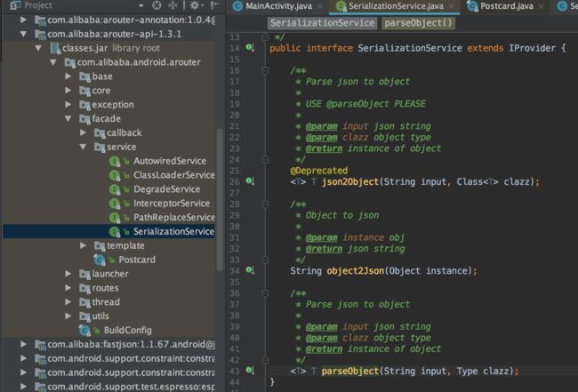Expand the core package
Screen dimensions: 578x392
68,91
